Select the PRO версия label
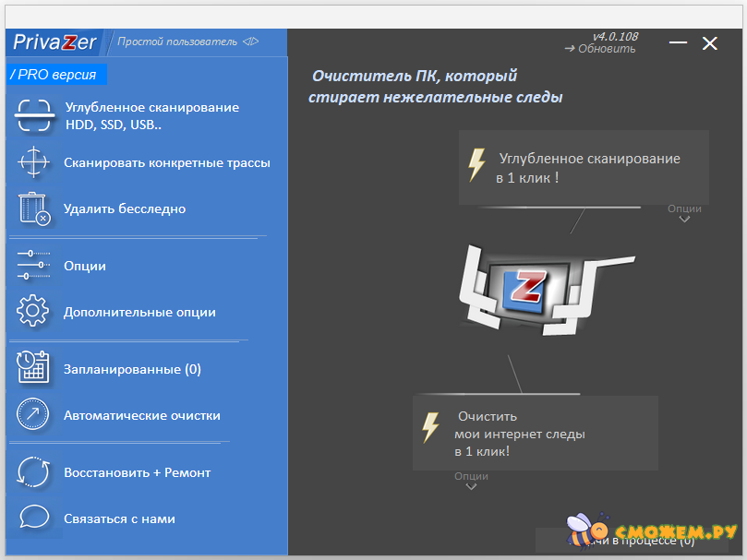747x560 pixels. 57,74
